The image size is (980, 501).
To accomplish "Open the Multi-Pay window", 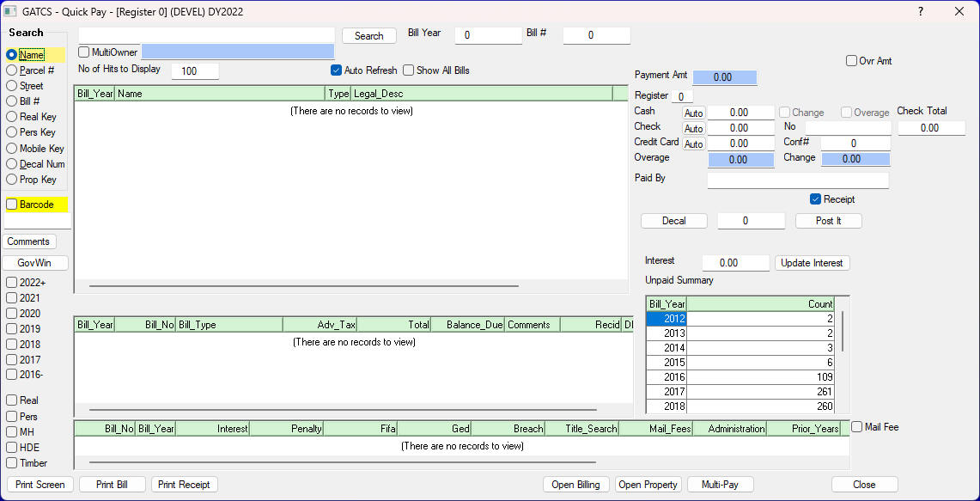I will coord(720,485).
